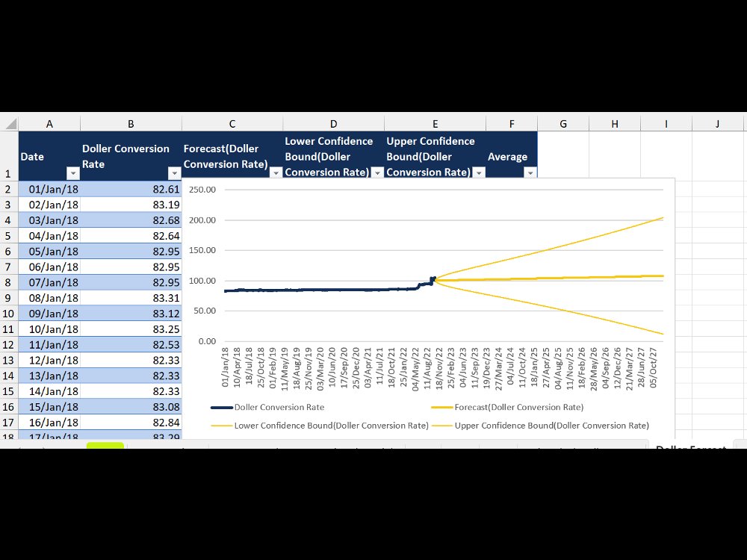This screenshot has width=747, height=560.
Task: Click the cell with date 01/Jan/18
Action: pyautogui.click(x=49, y=189)
